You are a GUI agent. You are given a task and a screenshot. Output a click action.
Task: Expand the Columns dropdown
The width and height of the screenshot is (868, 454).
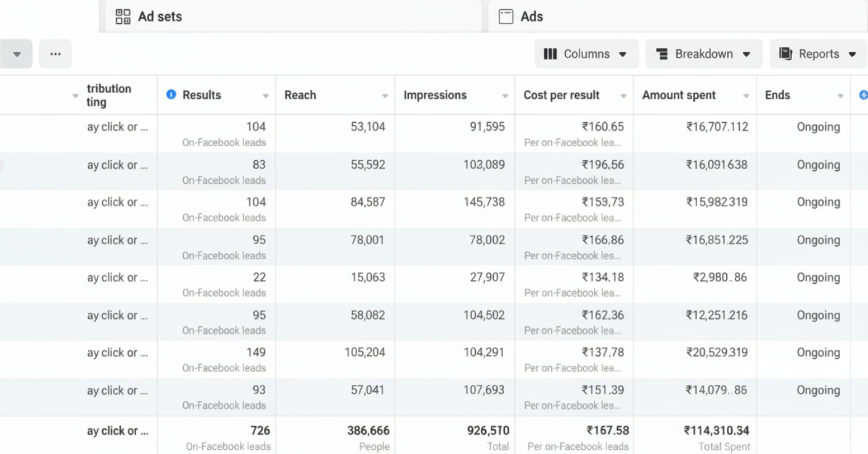[623, 54]
